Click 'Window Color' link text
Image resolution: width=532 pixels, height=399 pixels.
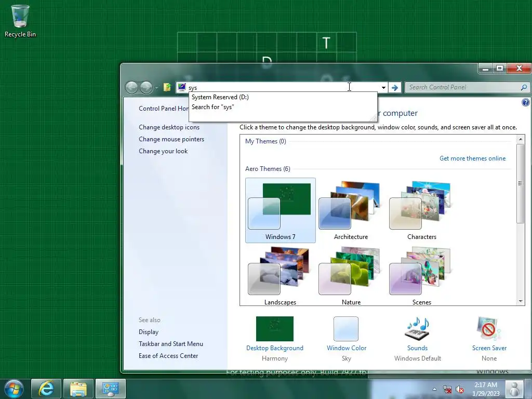pyautogui.click(x=347, y=348)
